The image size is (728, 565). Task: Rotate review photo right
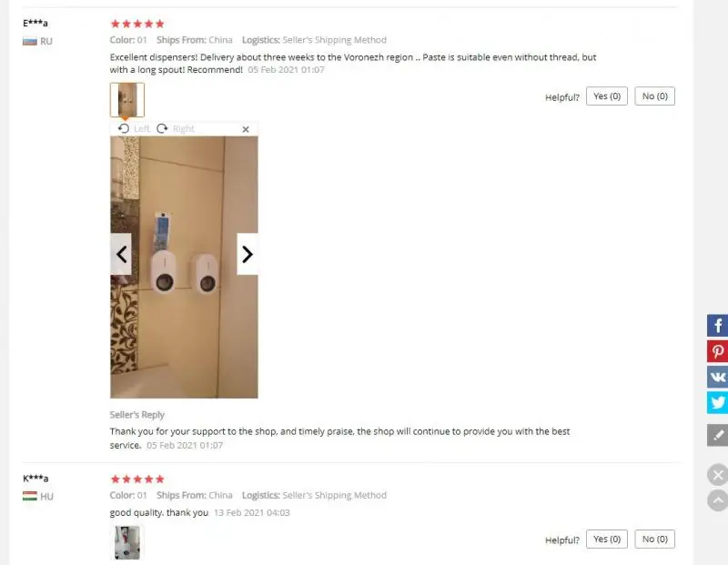[x=176, y=128]
